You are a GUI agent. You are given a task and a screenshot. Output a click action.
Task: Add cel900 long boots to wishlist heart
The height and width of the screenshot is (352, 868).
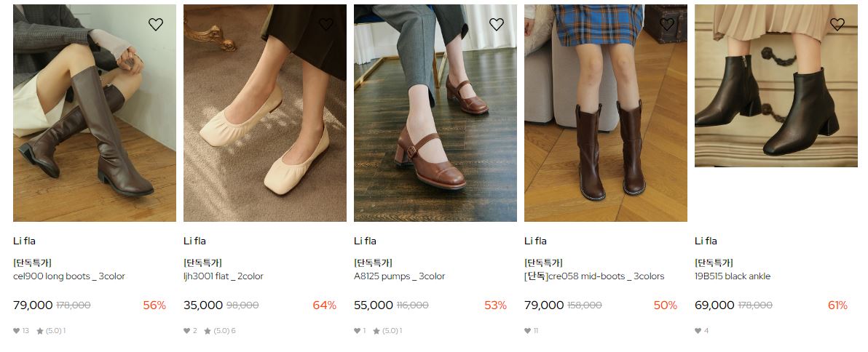tap(156, 24)
